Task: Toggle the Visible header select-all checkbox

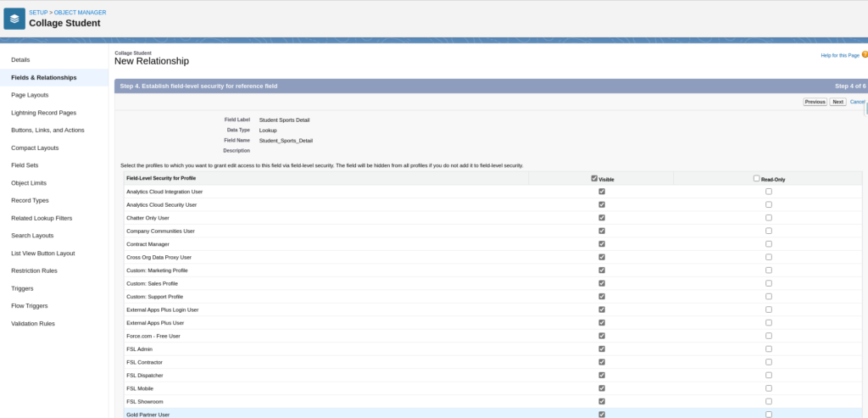Action: [x=594, y=178]
